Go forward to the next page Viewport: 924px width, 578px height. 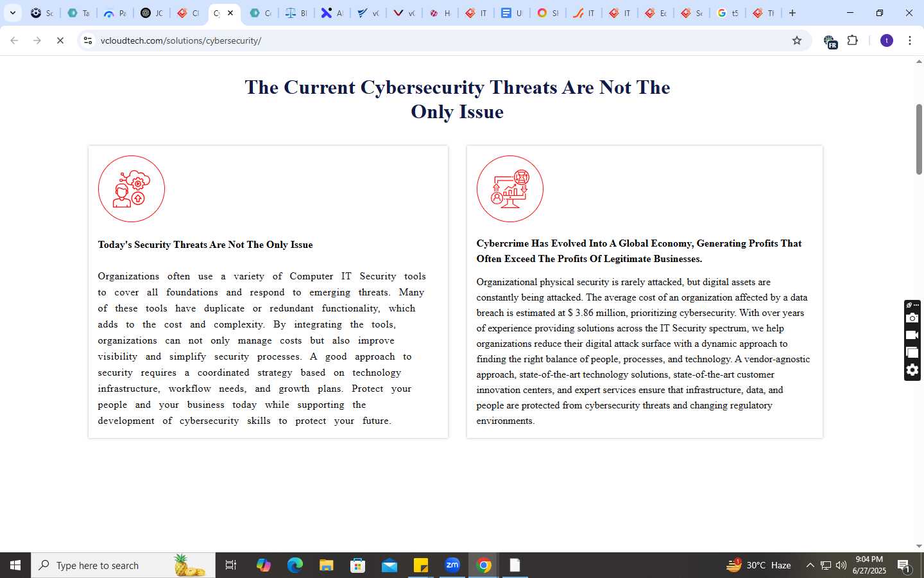[37, 40]
